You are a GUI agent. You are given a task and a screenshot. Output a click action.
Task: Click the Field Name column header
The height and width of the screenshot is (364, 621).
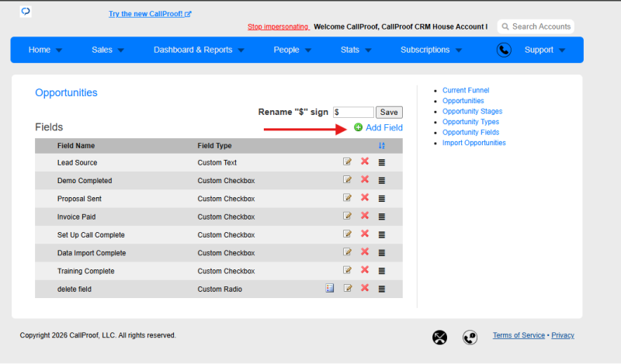[x=76, y=146]
